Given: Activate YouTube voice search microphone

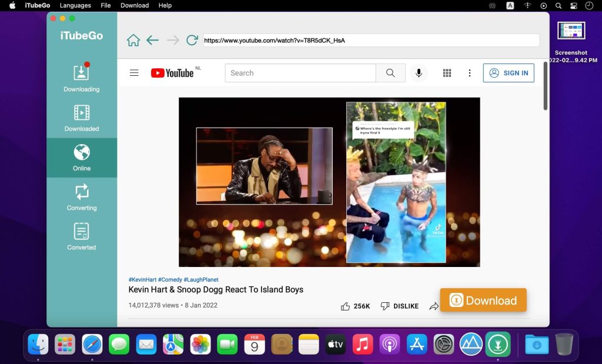Looking at the screenshot, I should click(419, 73).
